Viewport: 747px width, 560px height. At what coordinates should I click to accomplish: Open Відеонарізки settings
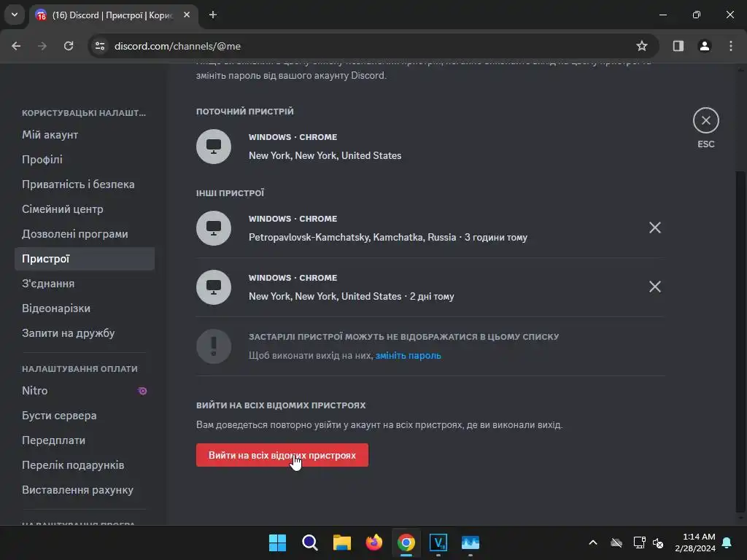(x=85, y=308)
